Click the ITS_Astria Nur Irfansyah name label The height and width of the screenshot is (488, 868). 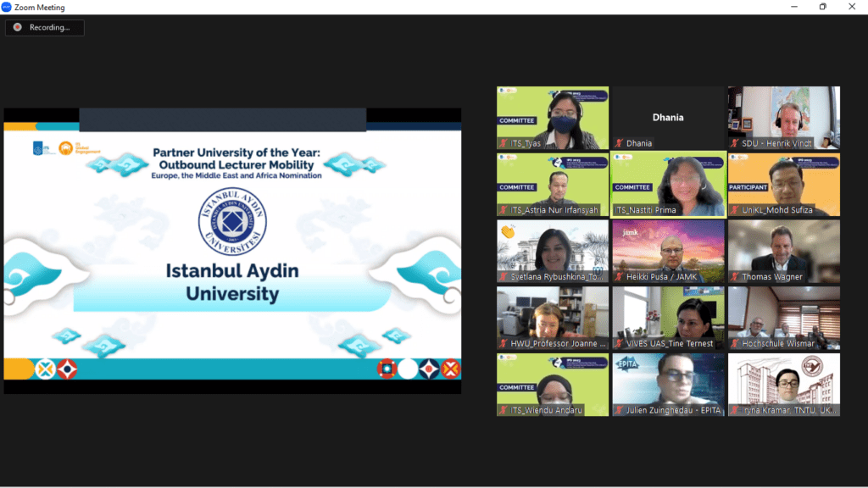click(557, 210)
